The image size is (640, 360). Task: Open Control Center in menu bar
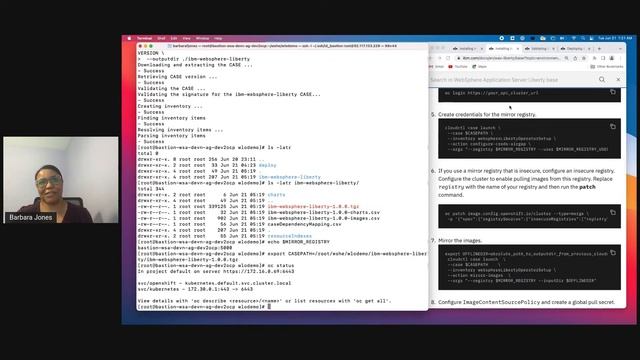click(x=591, y=38)
